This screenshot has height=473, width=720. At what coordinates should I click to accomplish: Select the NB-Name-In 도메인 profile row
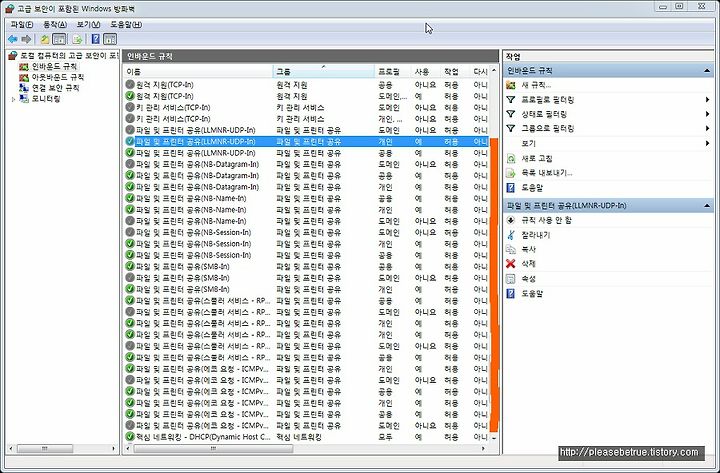[306, 221]
